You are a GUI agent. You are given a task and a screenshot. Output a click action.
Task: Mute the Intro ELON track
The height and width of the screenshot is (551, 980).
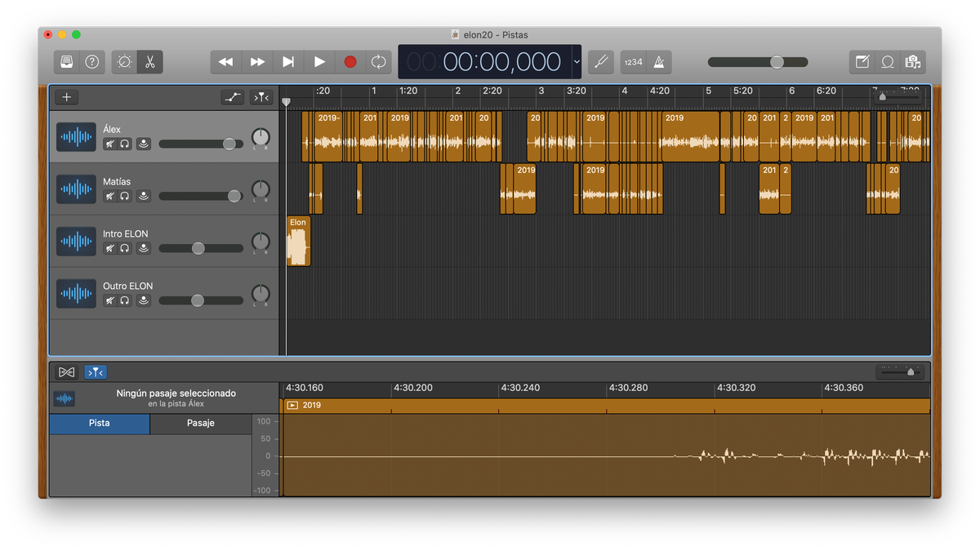(x=110, y=248)
